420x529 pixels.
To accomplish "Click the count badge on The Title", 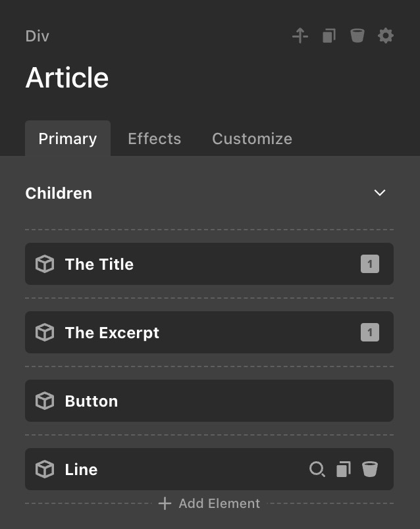I will [370, 264].
